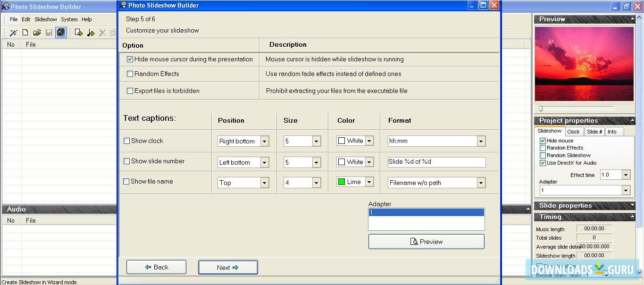The image size is (644, 285).
Task: Click the Add music note icon
Action: (x=91, y=33)
